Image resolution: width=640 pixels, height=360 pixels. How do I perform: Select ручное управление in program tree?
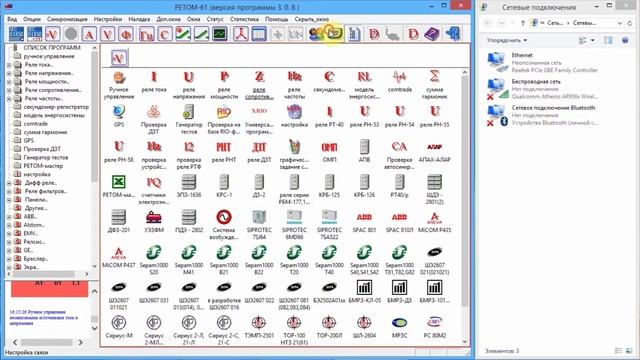click(x=49, y=56)
